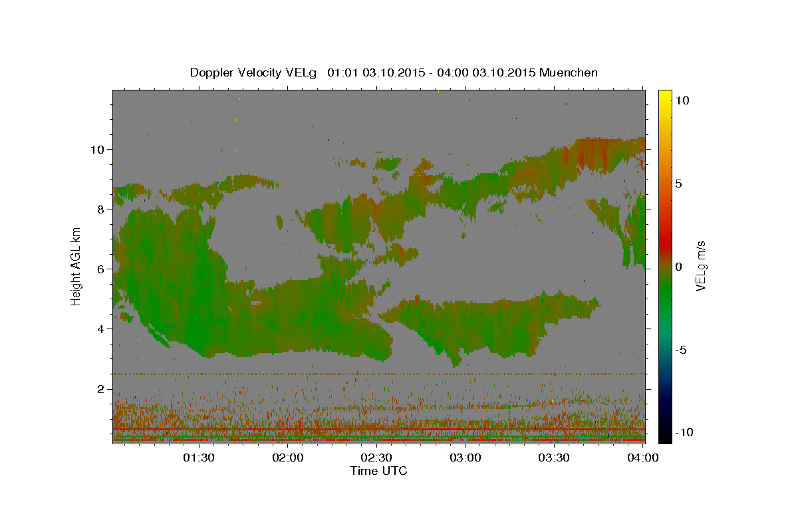The height and width of the screenshot is (532, 798).
Task: Click the 01:30 time tick label
Action: pos(199,458)
